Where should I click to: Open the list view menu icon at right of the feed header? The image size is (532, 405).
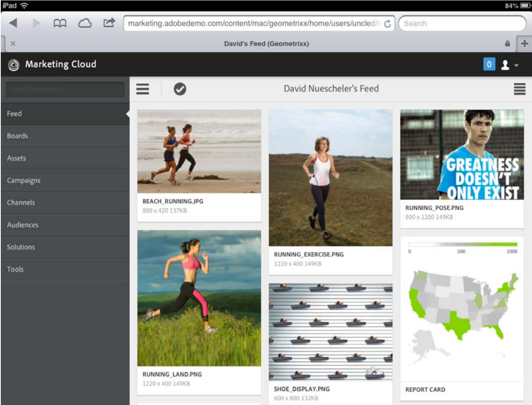coord(519,89)
